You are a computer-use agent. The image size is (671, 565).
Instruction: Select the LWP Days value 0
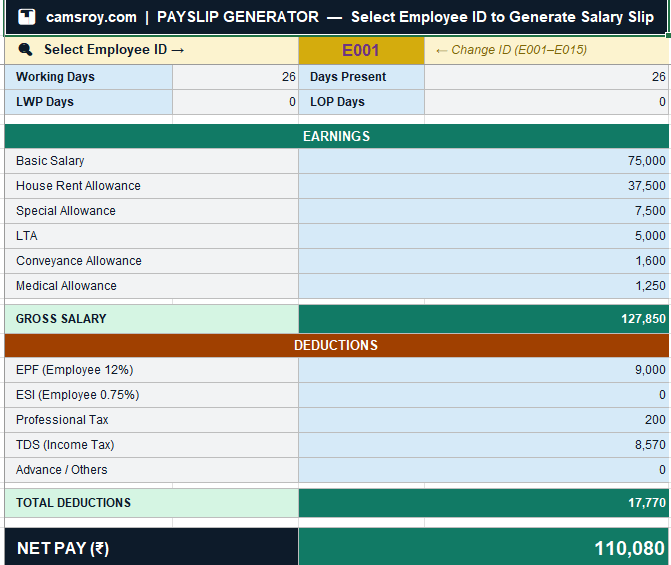[x=235, y=102]
